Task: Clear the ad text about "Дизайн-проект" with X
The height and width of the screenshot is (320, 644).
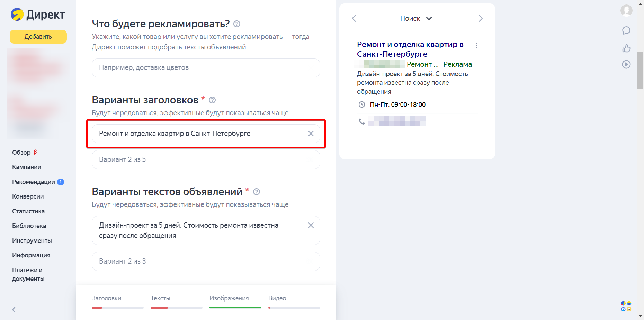Action: [311, 225]
